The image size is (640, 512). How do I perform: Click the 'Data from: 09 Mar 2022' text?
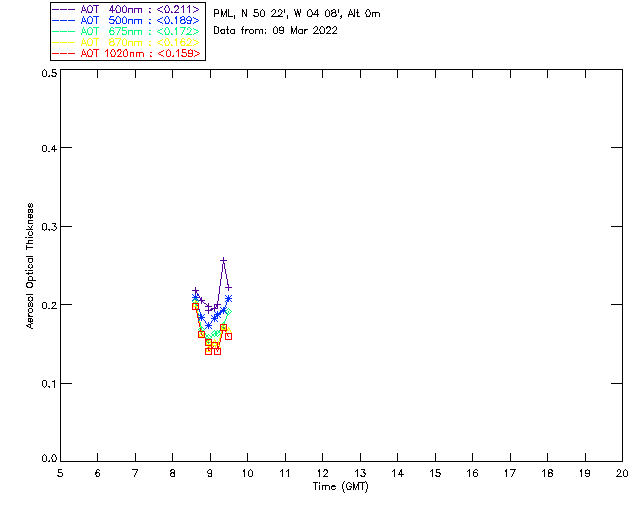click(x=276, y=31)
